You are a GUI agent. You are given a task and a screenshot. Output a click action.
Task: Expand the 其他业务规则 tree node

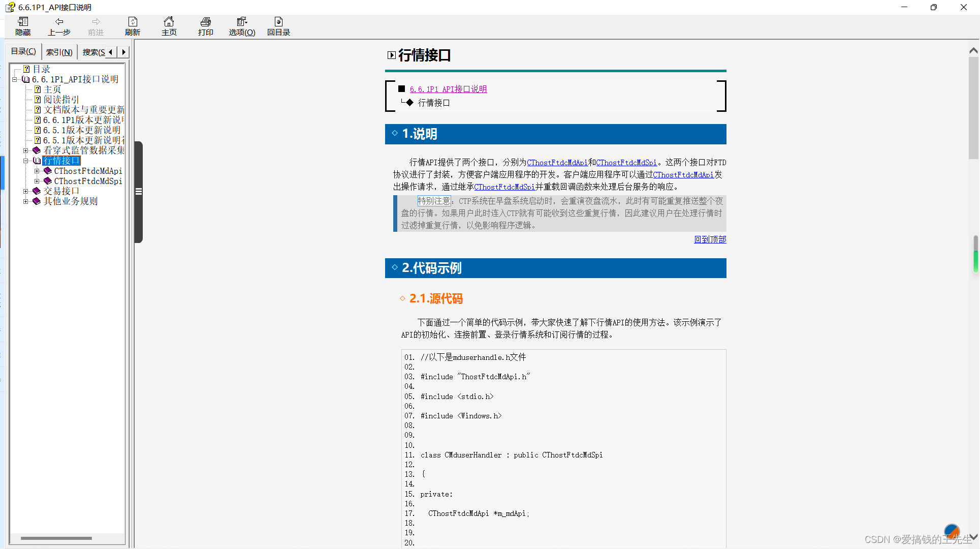click(26, 201)
